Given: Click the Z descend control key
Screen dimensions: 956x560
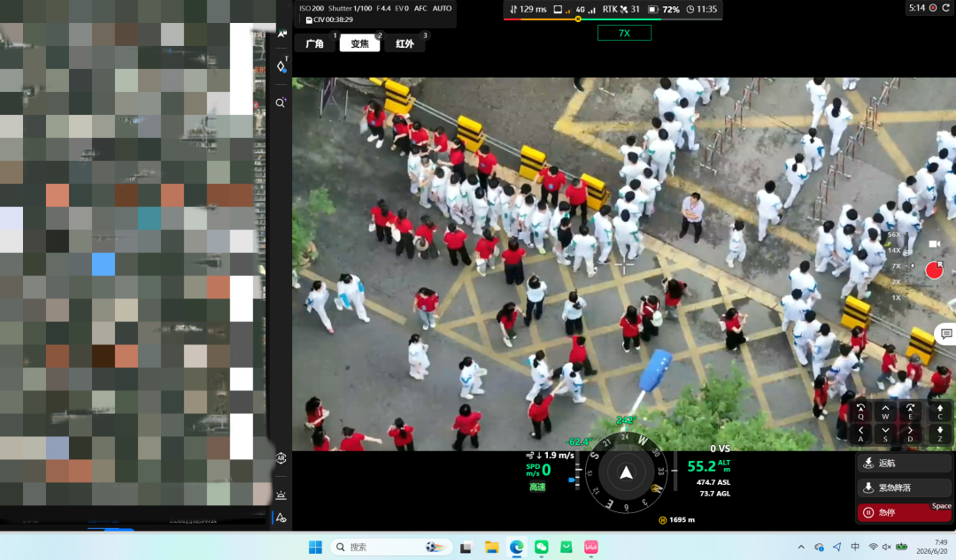Looking at the screenshot, I should [940, 433].
